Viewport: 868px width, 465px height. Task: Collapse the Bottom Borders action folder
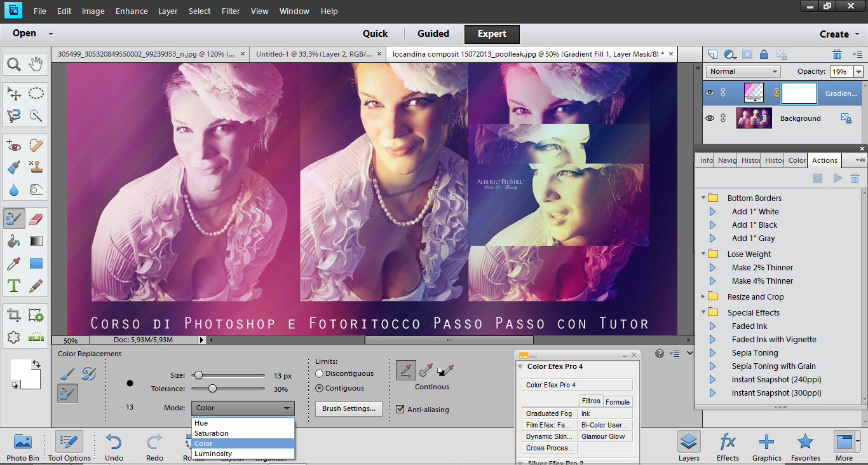[x=703, y=198]
